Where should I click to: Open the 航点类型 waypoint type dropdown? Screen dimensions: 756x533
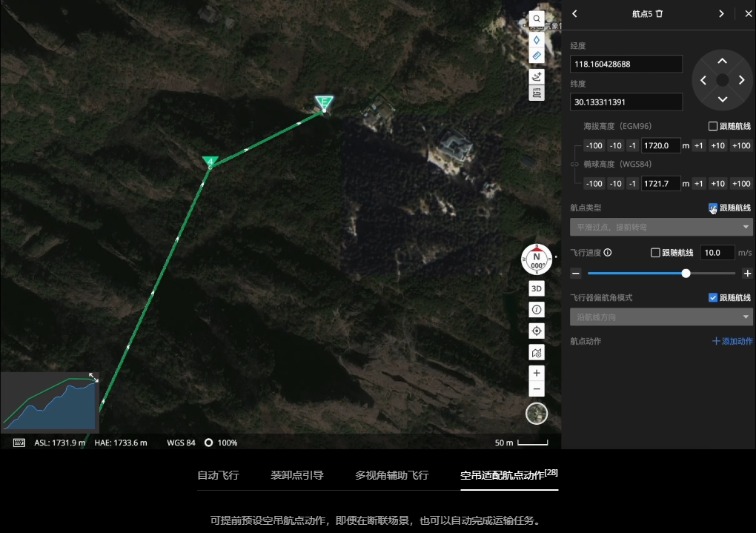coord(661,227)
